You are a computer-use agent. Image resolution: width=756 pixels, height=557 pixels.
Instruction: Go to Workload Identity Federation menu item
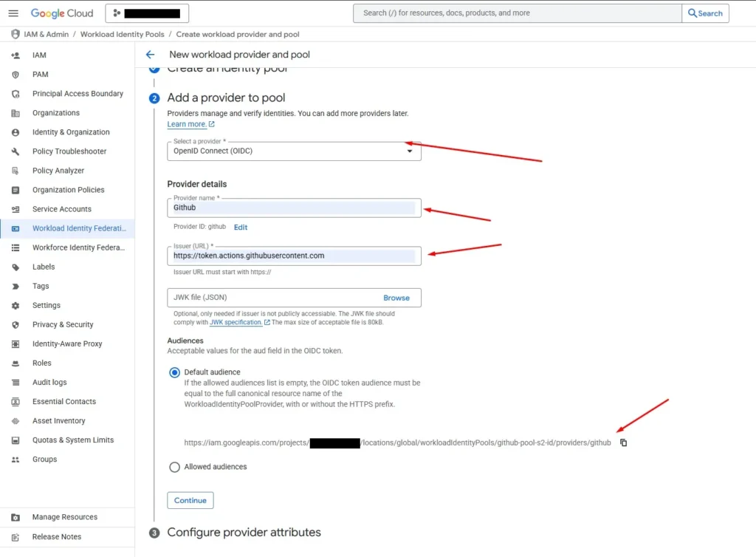coord(78,228)
